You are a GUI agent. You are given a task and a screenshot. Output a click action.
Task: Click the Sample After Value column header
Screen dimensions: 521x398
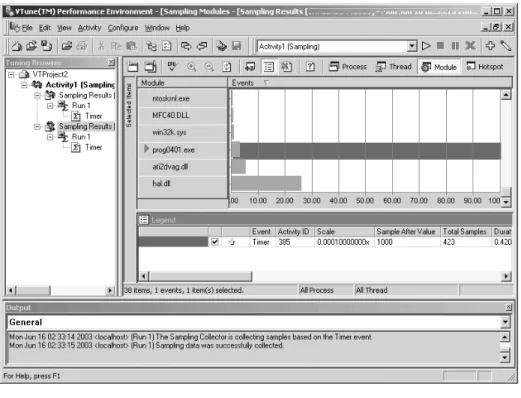[x=407, y=231]
